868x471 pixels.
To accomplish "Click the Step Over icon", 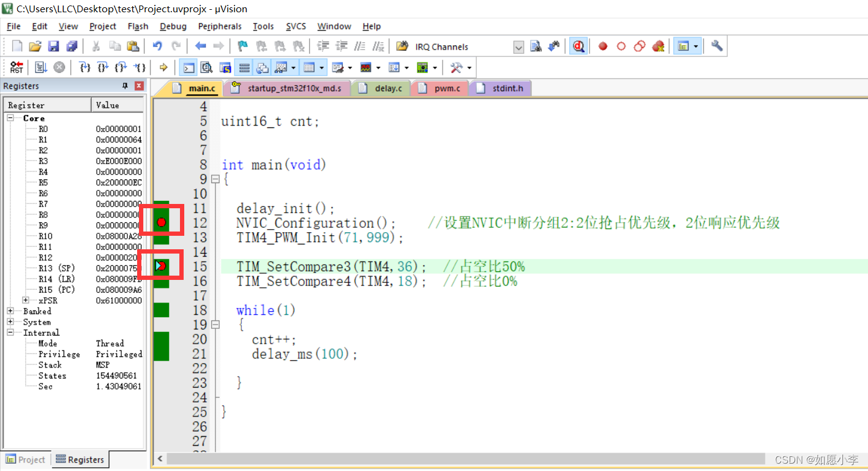I will coord(103,67).
